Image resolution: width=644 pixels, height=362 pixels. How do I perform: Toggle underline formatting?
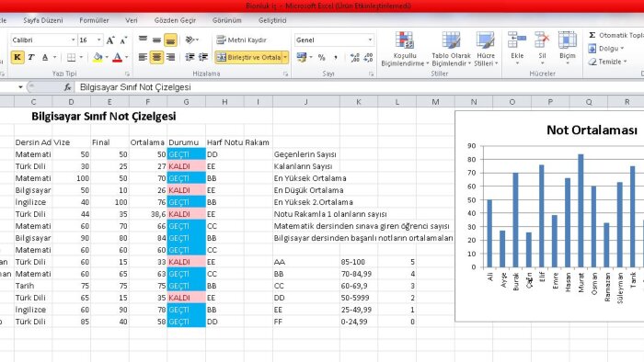click(x=45, y=57)
